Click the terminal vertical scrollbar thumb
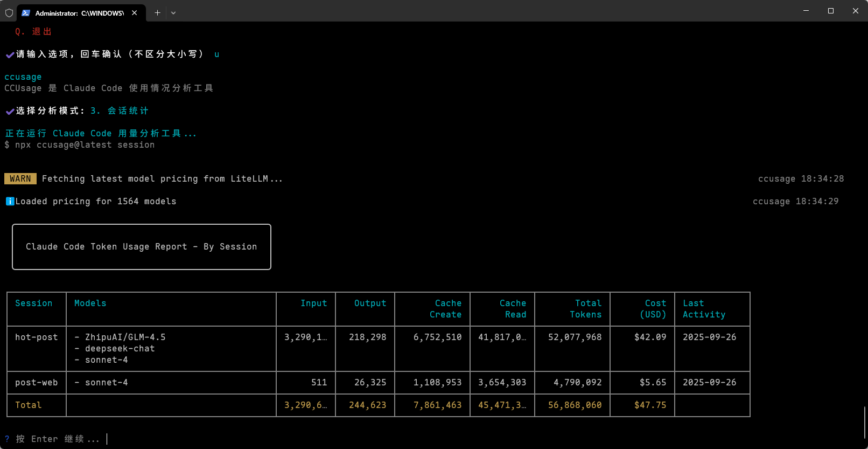The height and width of the screenshot is (449, 868). point(865,422)
